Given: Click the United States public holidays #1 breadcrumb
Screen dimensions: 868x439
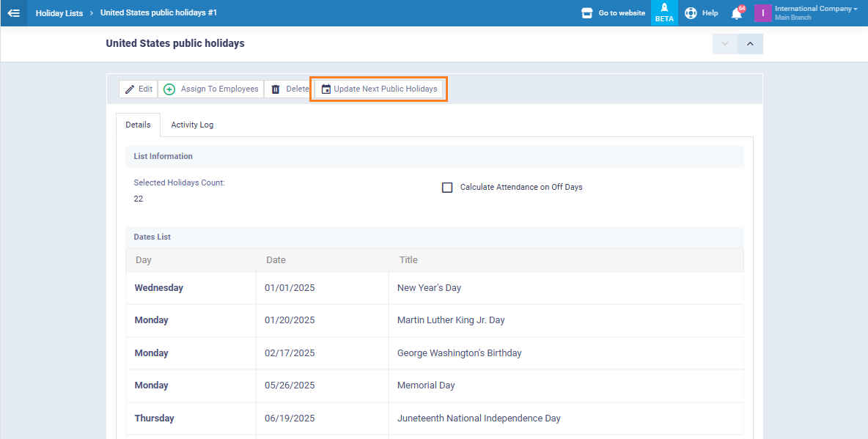Looking at the screenshot, I should coord(158,12).
